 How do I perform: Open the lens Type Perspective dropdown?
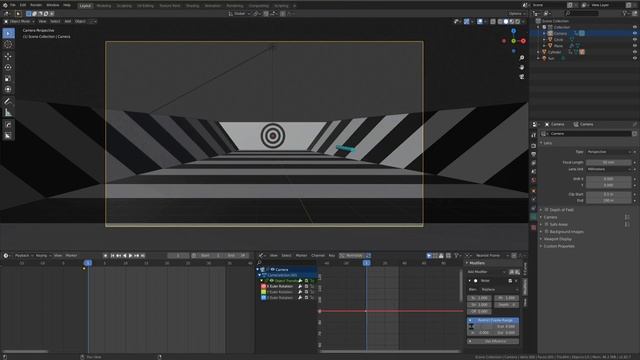pos(609,152)
